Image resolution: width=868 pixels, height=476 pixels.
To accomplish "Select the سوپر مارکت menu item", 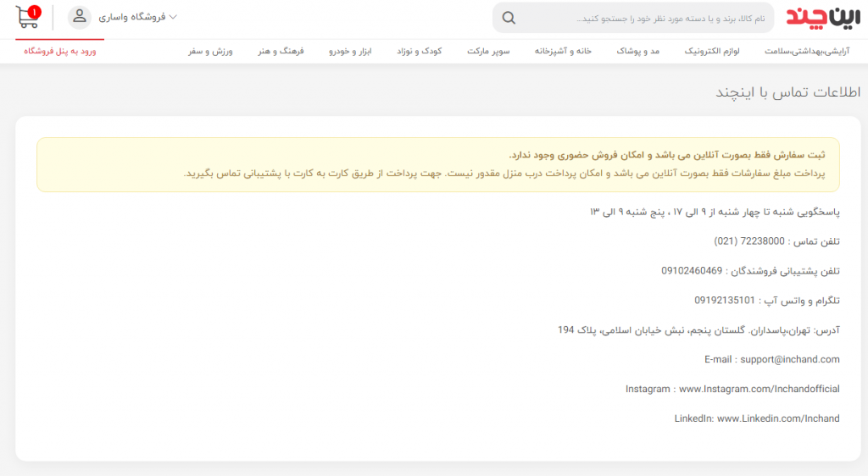I will click(488, 52).
